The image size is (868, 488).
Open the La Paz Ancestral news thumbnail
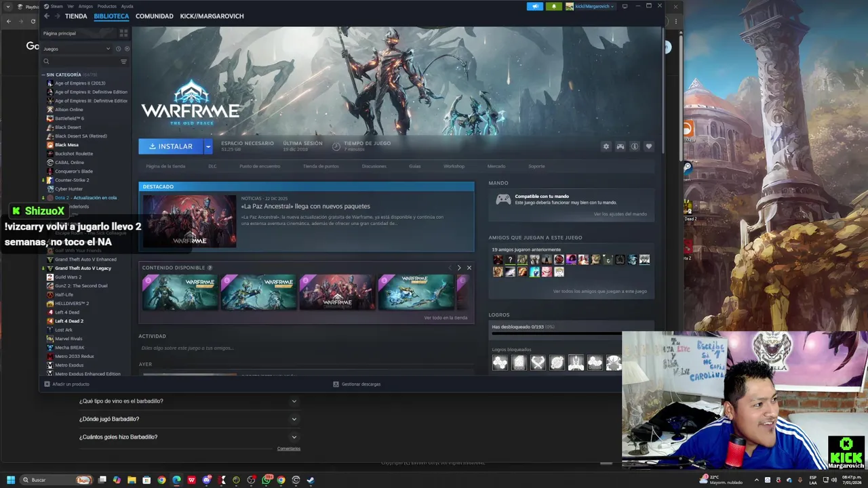coord(189,221)
